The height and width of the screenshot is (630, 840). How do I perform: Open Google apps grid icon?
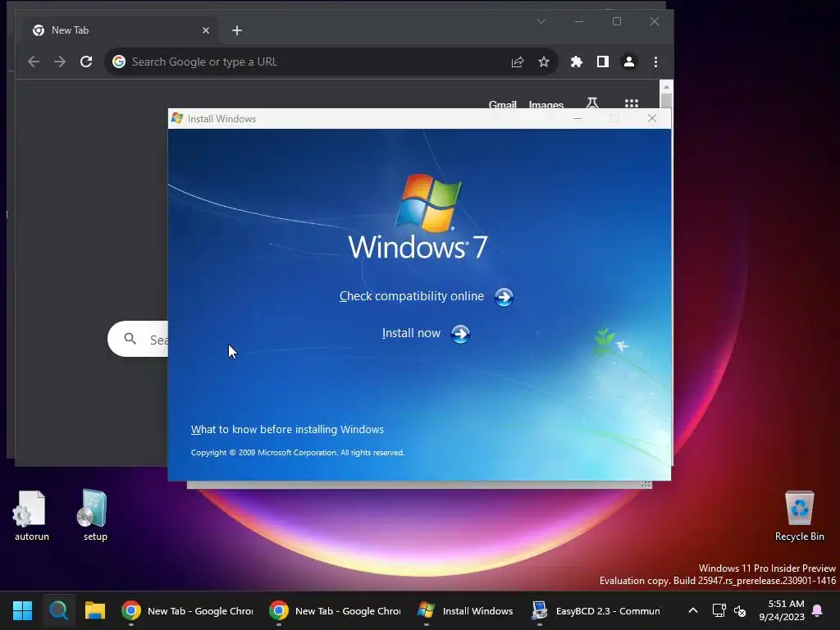point(632,103)
